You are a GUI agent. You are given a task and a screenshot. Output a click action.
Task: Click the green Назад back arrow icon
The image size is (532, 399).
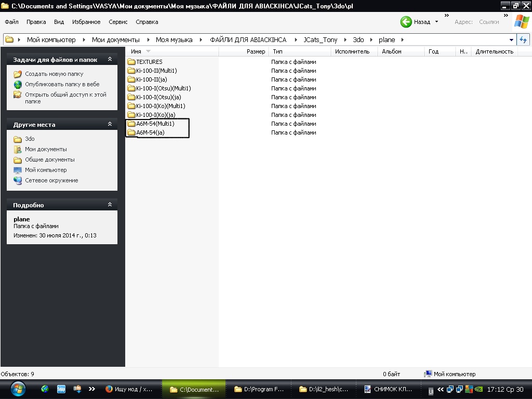tap(406, 22)
